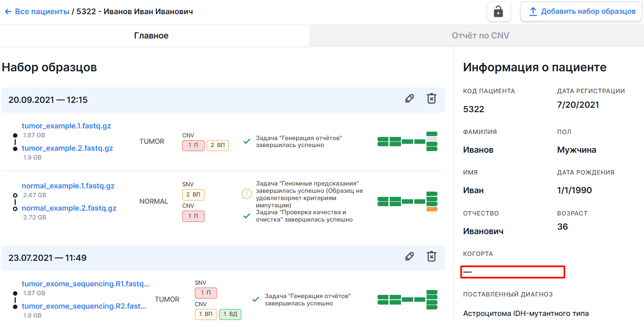Click the red 1 П CNV badge for tumor_example
Viewport: 644px width, 322px height.
point(193,145)
